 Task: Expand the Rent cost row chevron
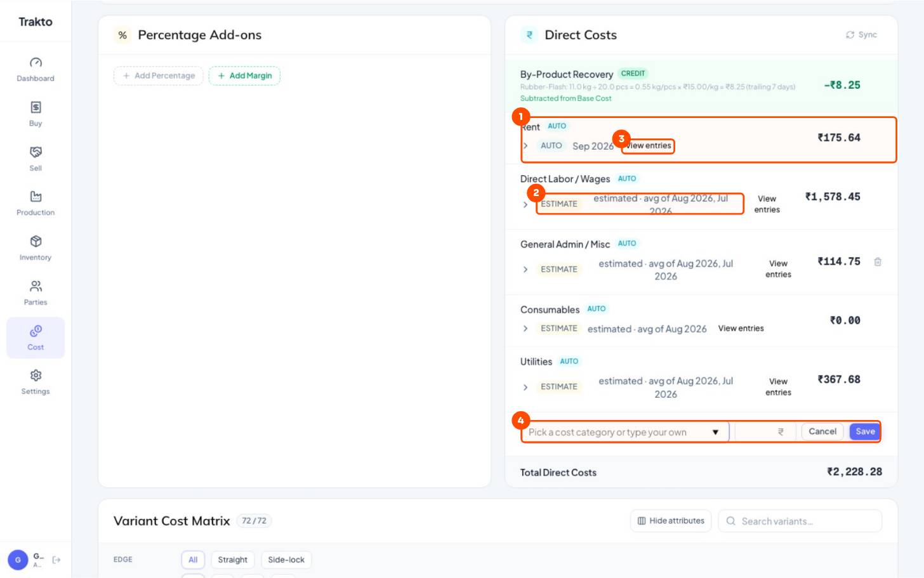(x=525, y=145)
